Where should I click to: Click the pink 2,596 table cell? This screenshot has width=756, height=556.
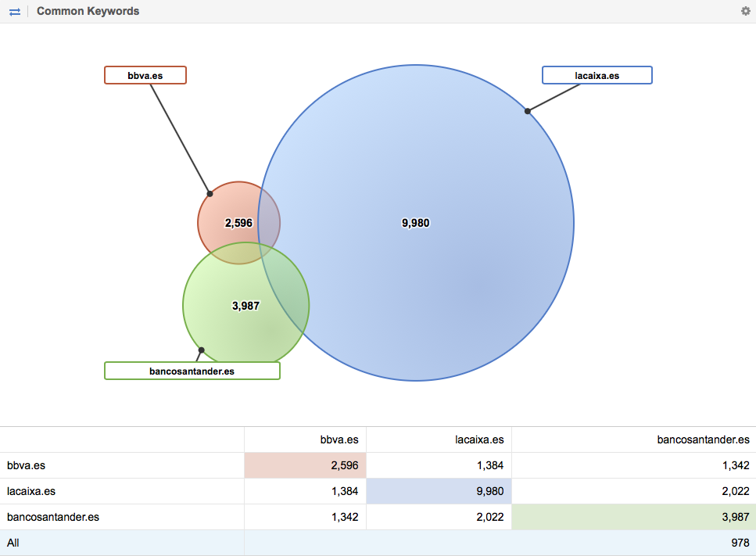point(305,465)
